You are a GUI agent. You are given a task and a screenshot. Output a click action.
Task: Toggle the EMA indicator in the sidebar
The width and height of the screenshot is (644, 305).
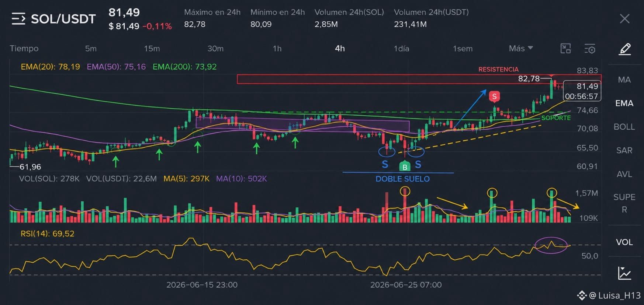pyautogui.click(x=624, y=103)
